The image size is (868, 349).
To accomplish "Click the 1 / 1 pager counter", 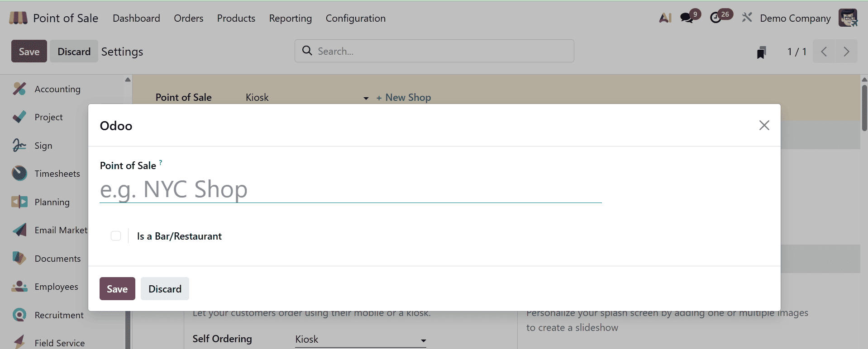I will 796,52.
